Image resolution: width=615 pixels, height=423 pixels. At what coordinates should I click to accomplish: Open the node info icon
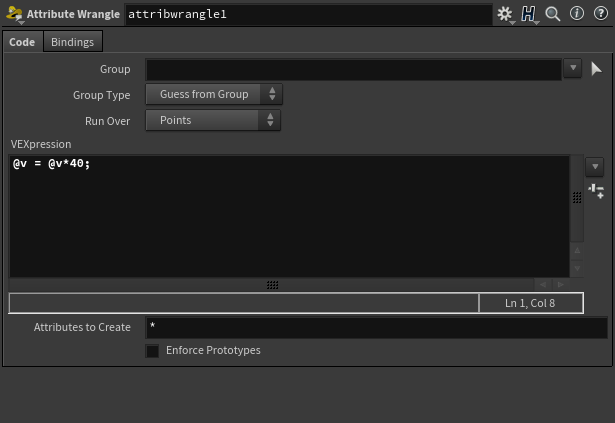tap(577, 13)
